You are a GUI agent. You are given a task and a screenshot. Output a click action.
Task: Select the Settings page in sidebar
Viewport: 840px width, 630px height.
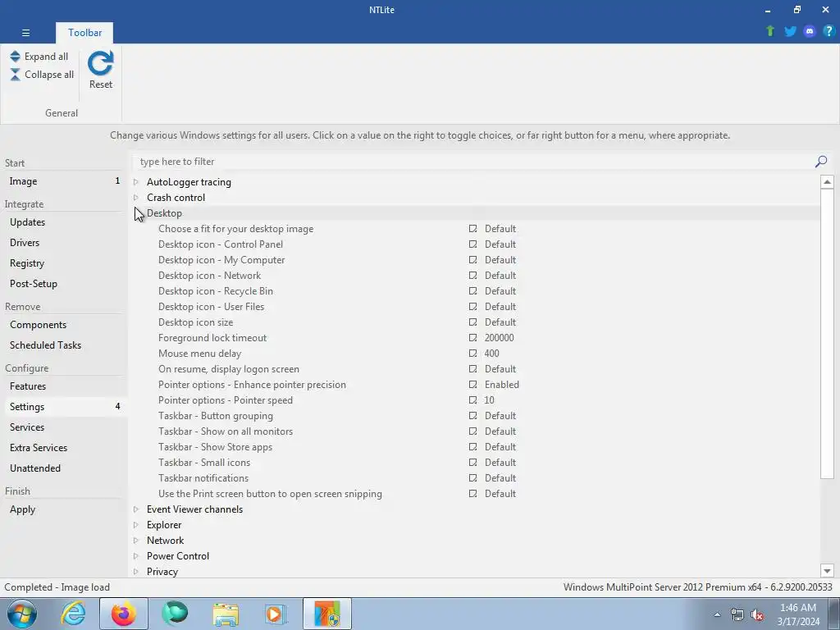[x=64, y=407]
